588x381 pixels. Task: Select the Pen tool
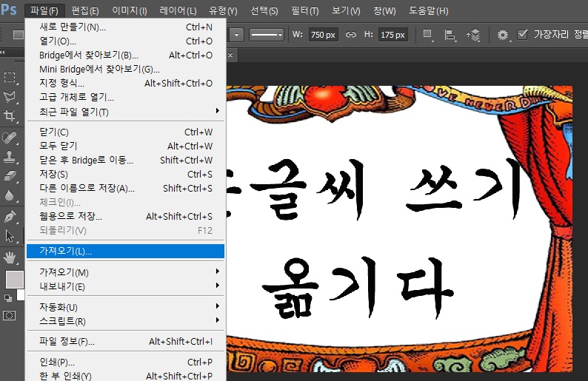point(10,216)
